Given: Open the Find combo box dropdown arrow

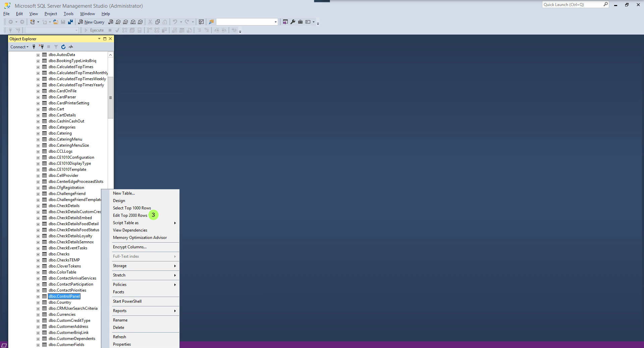Looking at the screenshot, I should [x=276, y=22].
